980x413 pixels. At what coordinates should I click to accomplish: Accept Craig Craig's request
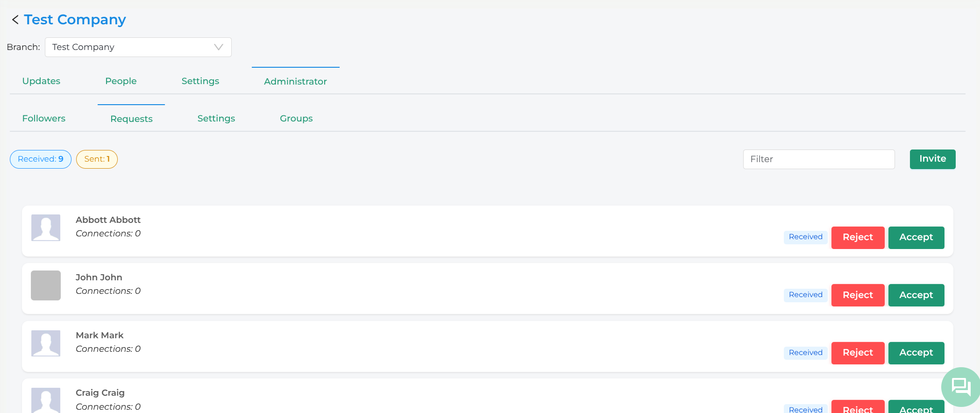(916, 406)
